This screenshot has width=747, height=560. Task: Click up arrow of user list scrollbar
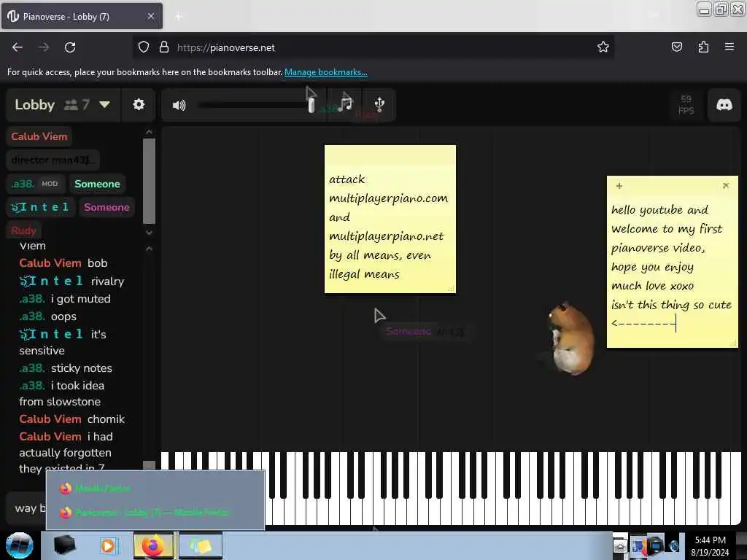click(149, 132)
